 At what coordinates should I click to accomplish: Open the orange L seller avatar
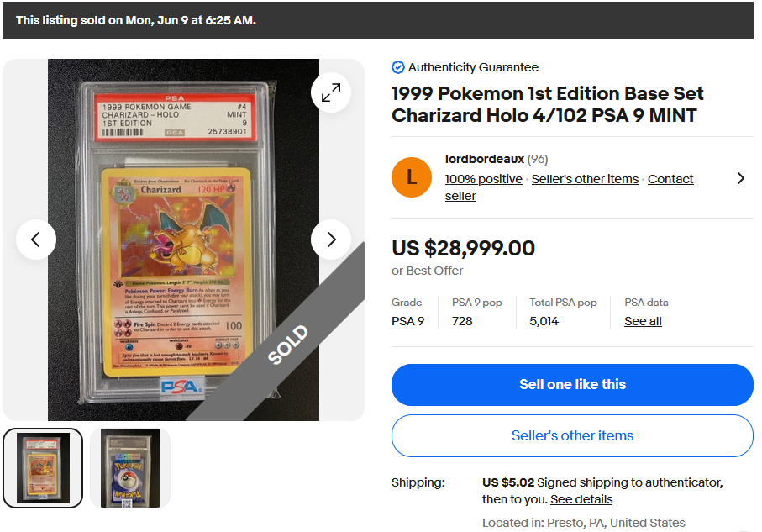tap(412, 177)
